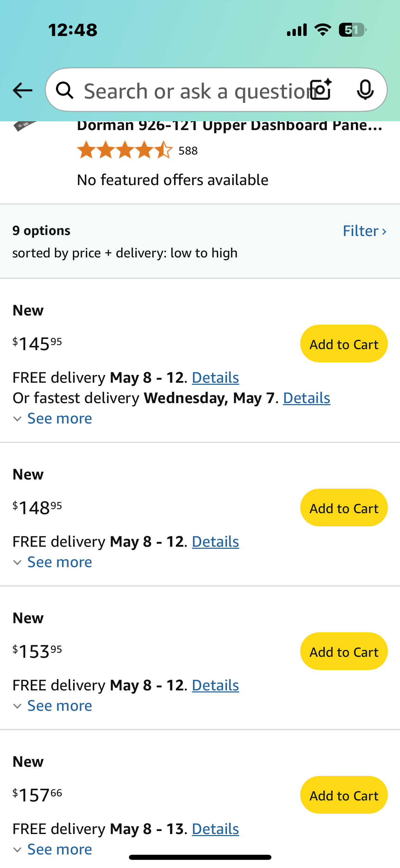Open the camera lens search icon
The height and width of the screenshot is (868, 400).
321,89
